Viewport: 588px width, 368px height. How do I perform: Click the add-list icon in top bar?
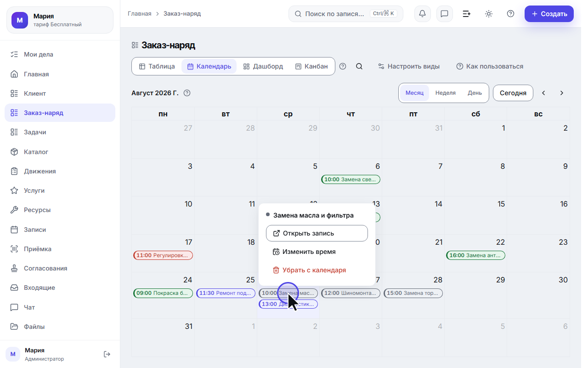[466, 14]
